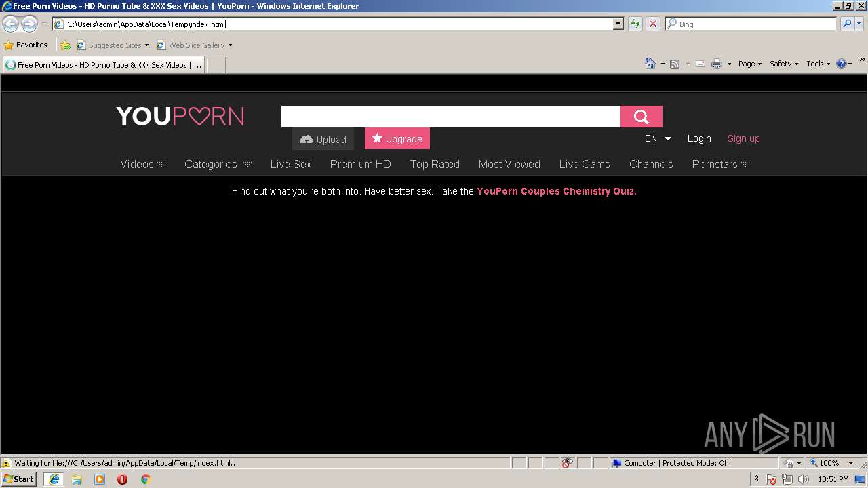Open the Home button dropdown arrow
This screenshot has width=868, height=488.
(663, 64)
